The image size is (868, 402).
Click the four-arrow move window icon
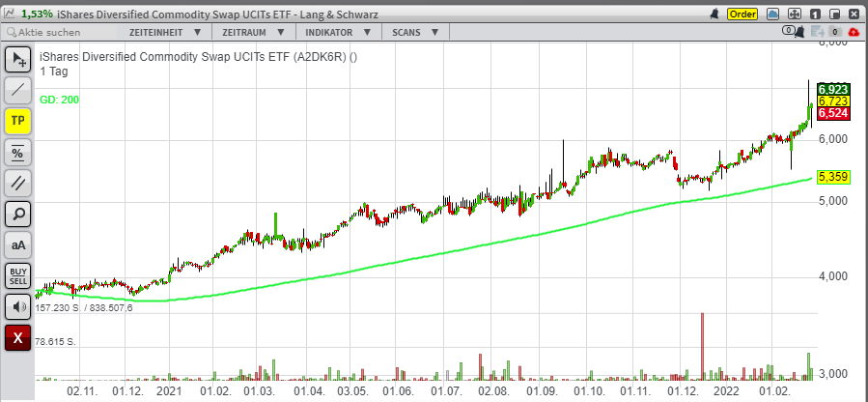(x=794, y=14)
